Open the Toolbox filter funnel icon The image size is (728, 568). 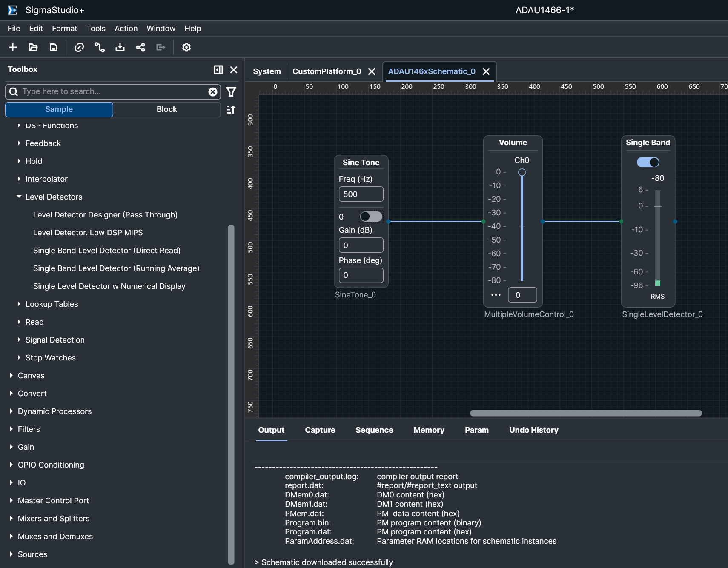click(x=231, y=92)
